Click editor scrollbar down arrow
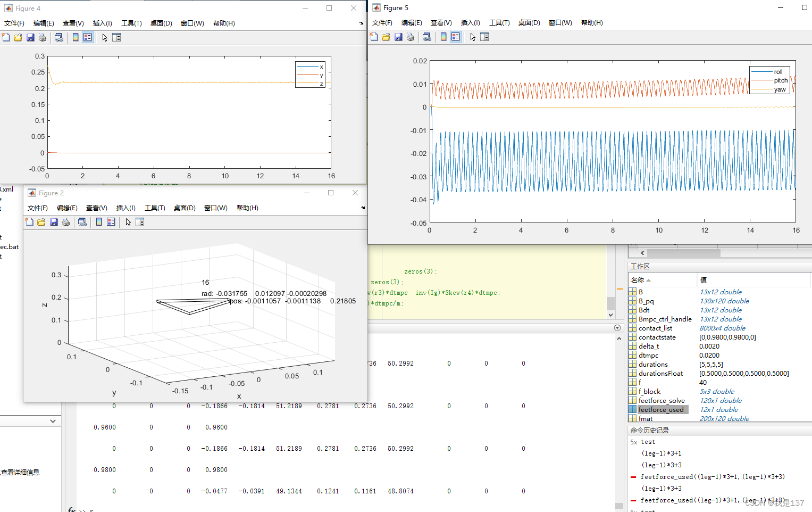Image resolution: width=812 pixels, height=512 pixels. tap(610, 315)
